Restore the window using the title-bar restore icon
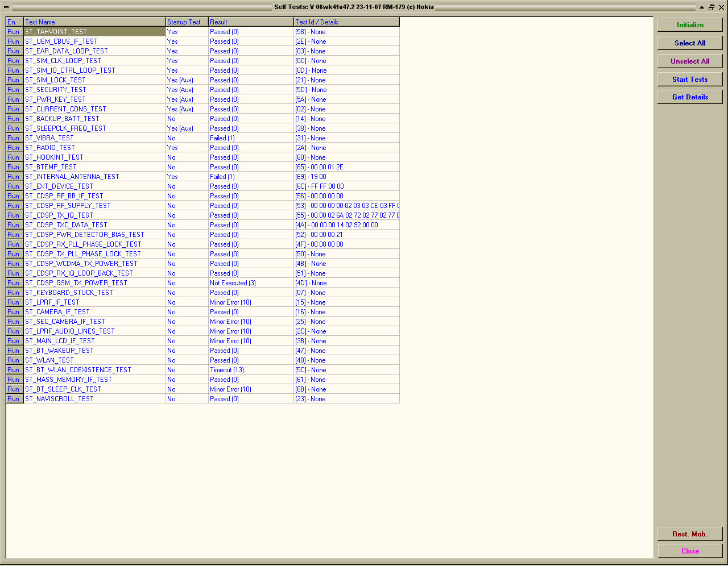The height and width of the screenshot is (566, 728). tap(711, 7)
